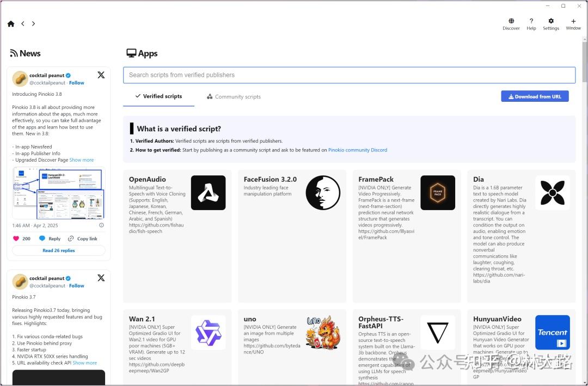Click Reply on the Pinokio 3.8 post
Screen dimensions: 588x386
[50, 238]
